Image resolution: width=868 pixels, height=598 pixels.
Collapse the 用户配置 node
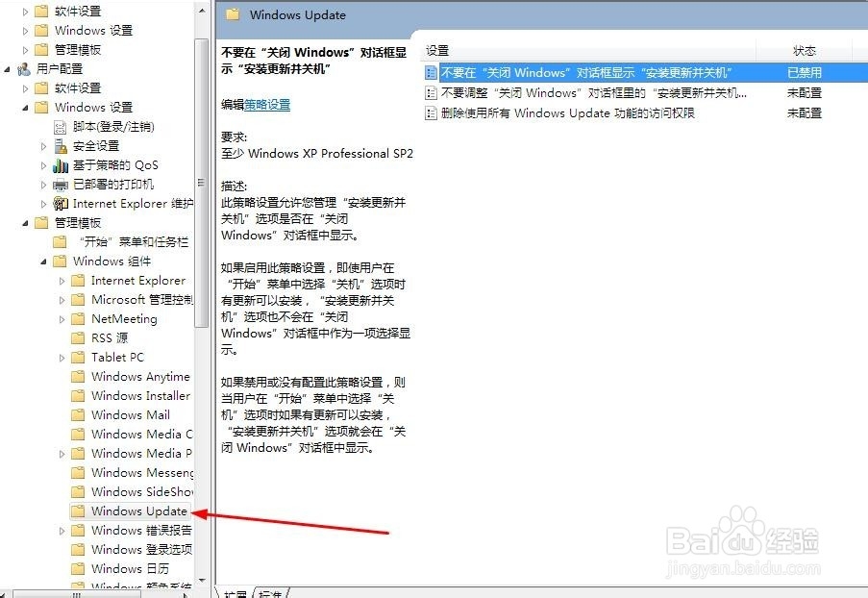(7, 69)
